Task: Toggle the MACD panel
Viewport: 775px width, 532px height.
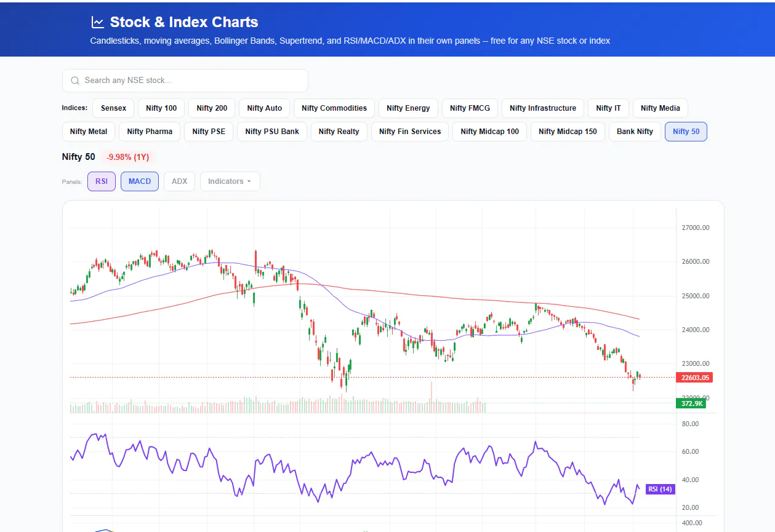Action: pos(140,181)
